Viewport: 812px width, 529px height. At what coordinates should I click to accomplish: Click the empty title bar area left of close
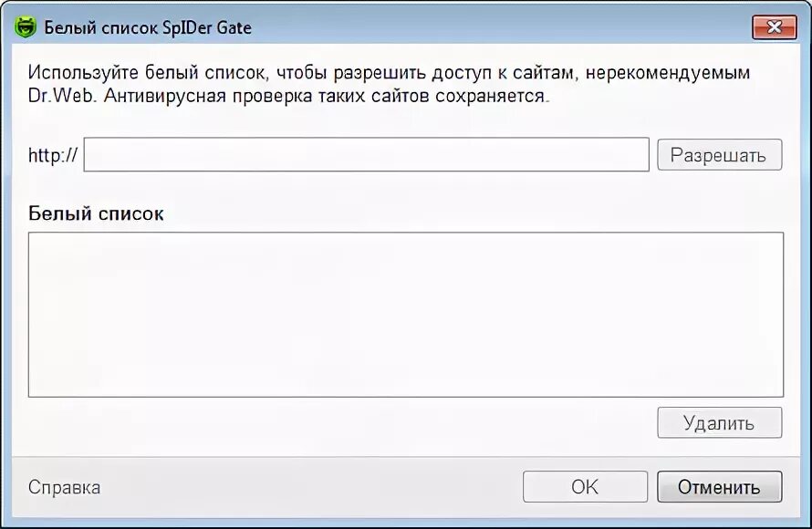[502, 27]
